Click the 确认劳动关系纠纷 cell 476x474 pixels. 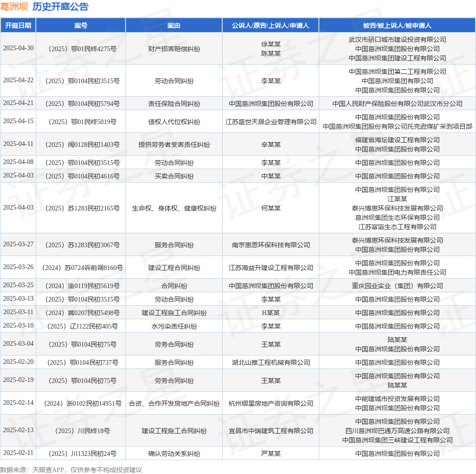pos(174,454)
